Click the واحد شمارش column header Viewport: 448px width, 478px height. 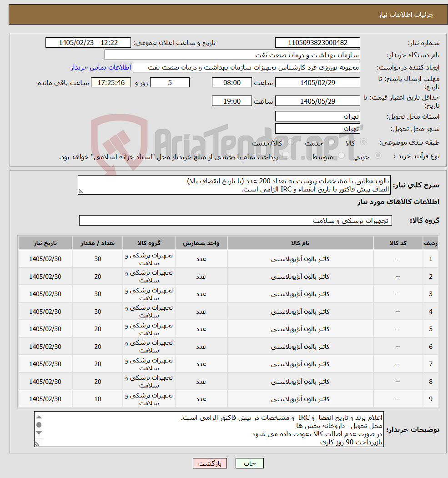pyautogui.click(x=201, y=243)
